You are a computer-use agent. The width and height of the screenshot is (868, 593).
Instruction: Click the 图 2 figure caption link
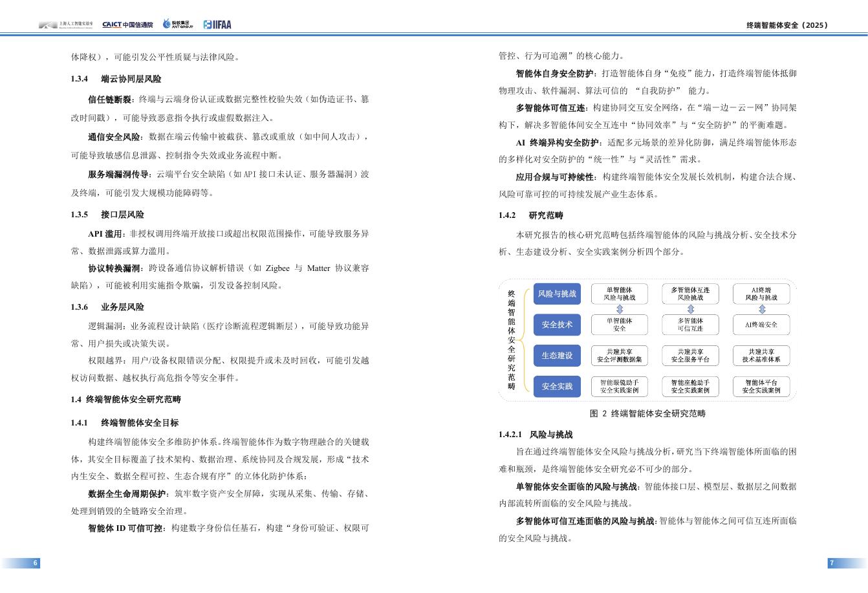(647, 413)
